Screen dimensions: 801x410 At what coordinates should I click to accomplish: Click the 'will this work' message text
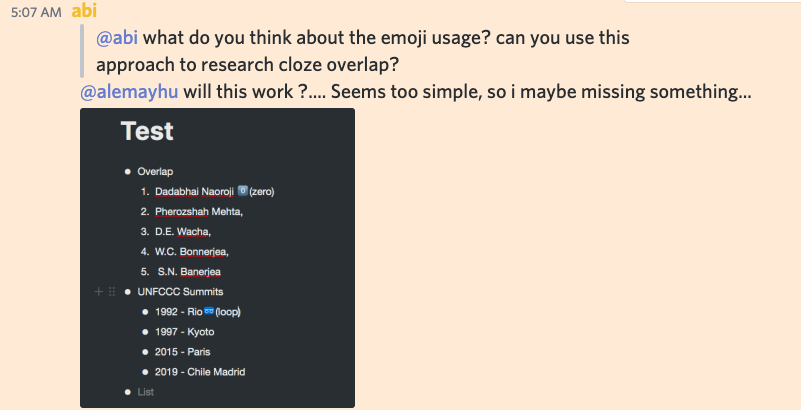[x=467, y=92]
